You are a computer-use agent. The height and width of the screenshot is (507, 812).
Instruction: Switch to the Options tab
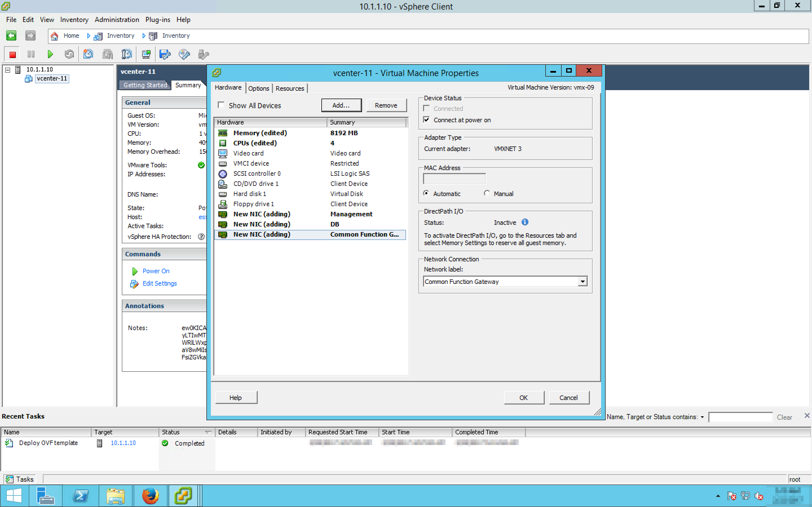coord(258,88)
